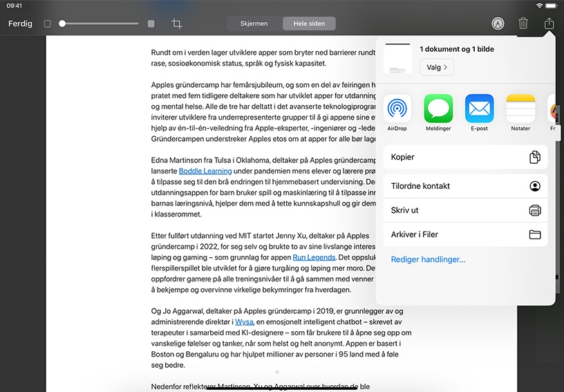
Task: Share to Notater app
Action: 520,113
